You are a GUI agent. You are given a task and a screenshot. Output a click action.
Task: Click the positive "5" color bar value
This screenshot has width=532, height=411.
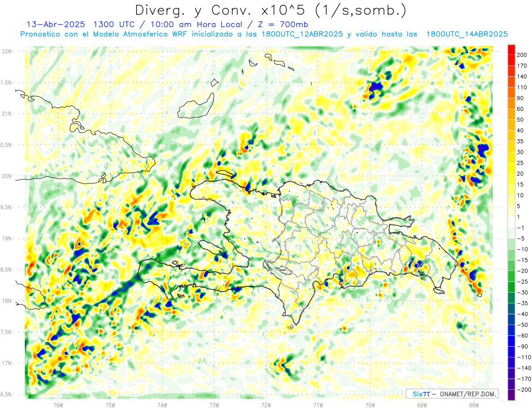519,206
